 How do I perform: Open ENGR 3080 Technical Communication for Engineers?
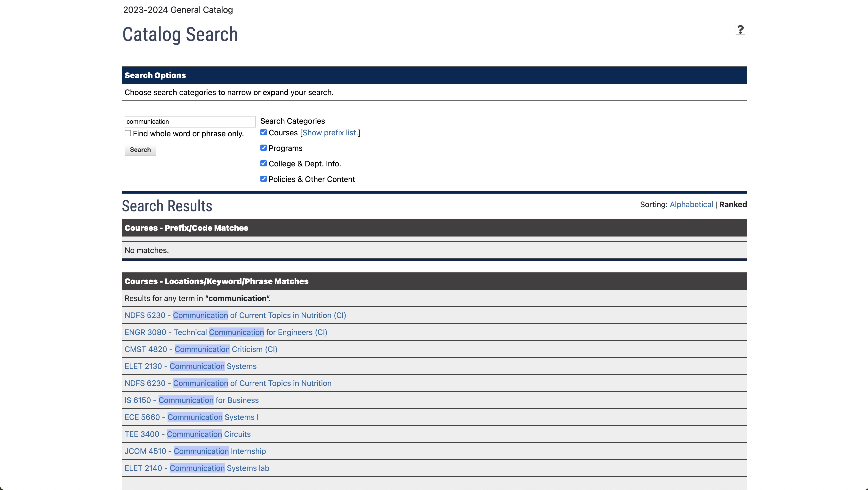point(225,332)
